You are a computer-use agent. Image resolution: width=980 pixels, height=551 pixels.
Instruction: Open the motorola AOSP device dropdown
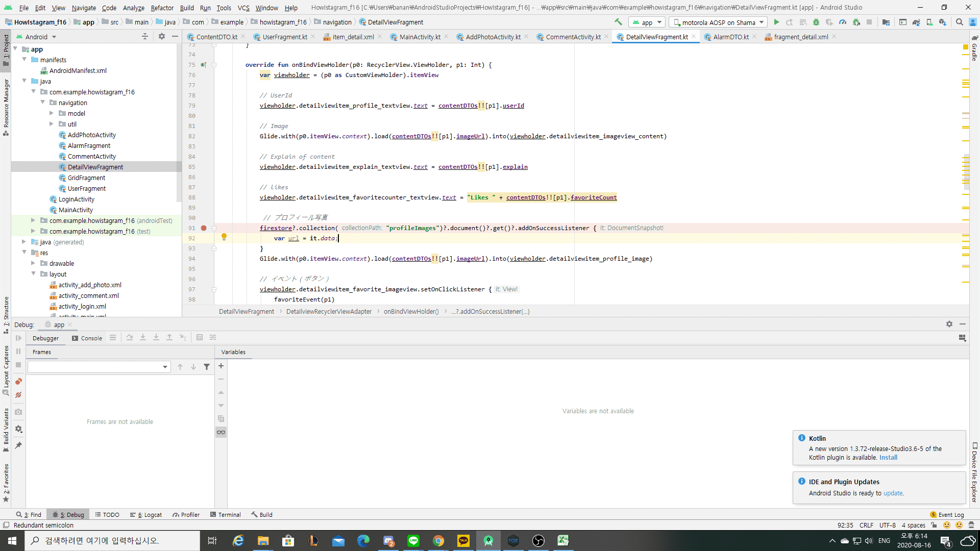(x=719, y=22)
